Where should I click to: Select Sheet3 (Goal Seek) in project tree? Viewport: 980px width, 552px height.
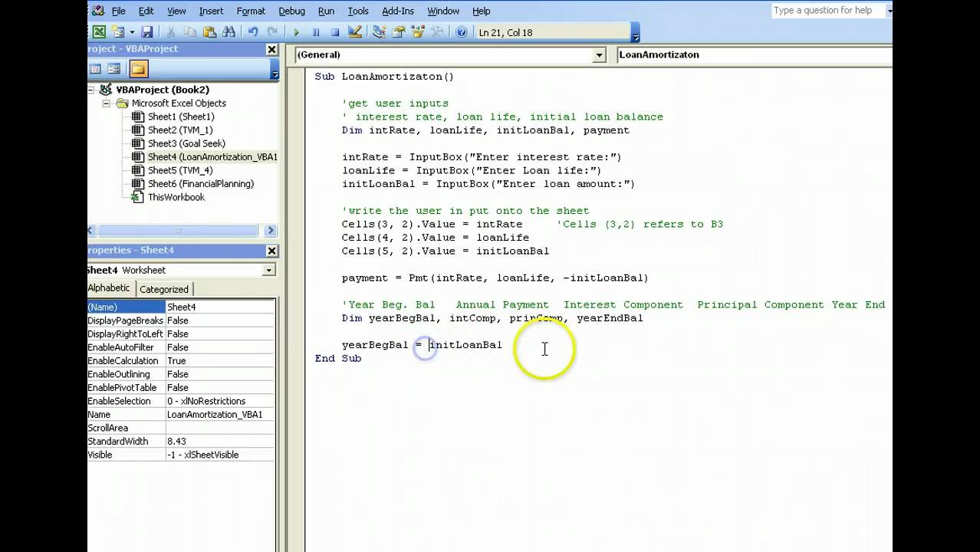tap(186, 143)
